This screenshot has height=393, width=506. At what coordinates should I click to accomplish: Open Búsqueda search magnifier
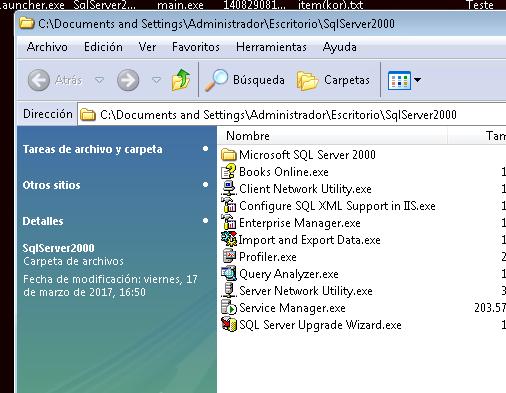click(x=216, y=80)
